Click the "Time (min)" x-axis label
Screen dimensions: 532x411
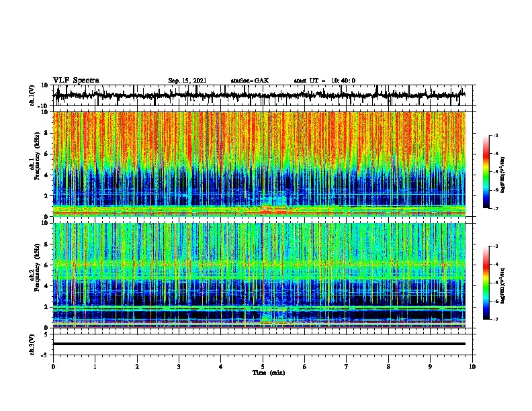coord(269,373)
